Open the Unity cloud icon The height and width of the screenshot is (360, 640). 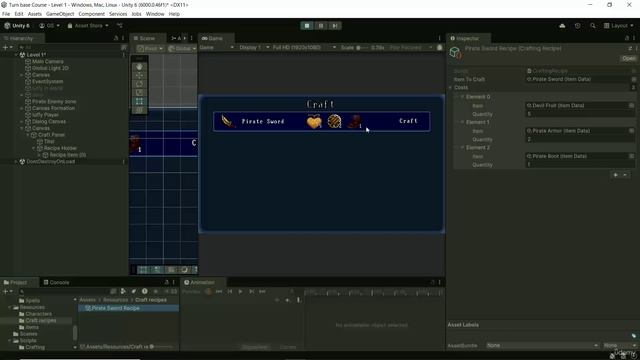click(x=562, y=26)
